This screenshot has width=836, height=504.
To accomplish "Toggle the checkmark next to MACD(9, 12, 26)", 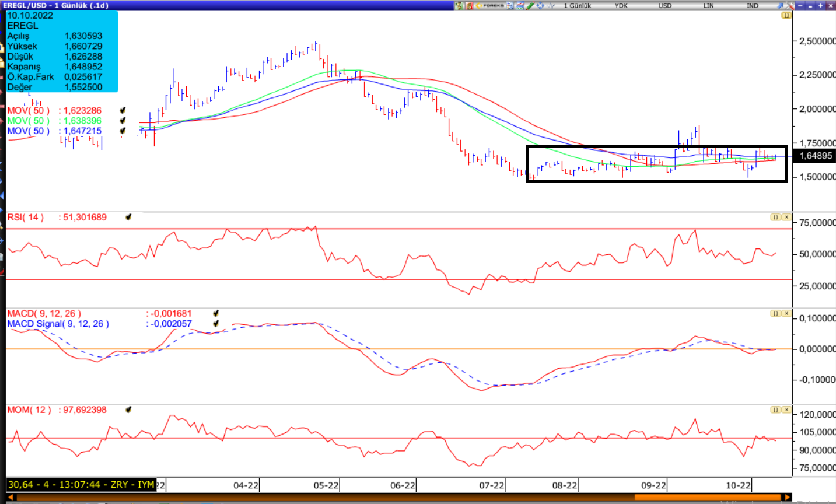I will 216,313.
